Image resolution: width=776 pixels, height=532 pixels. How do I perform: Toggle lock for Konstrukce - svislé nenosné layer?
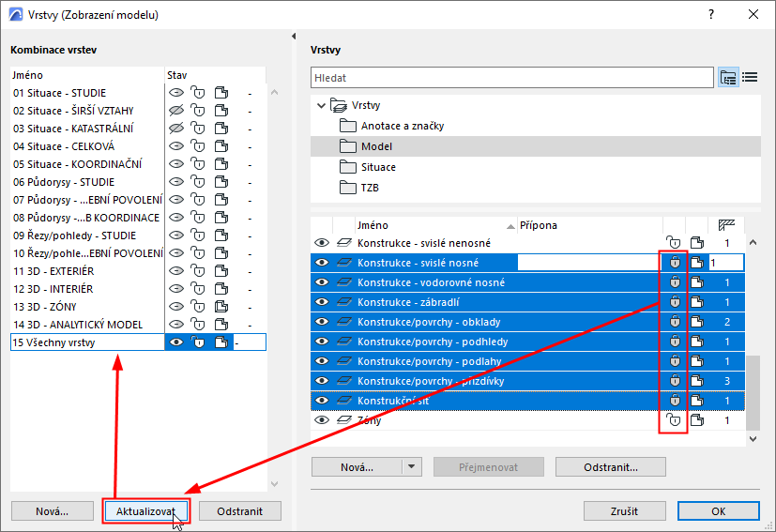click(674, 242)
